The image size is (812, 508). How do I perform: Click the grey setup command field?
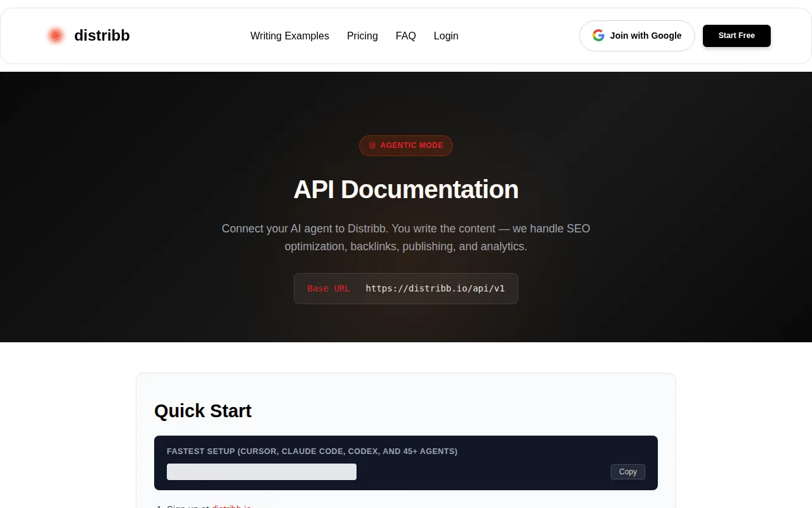tap(261, 472)
